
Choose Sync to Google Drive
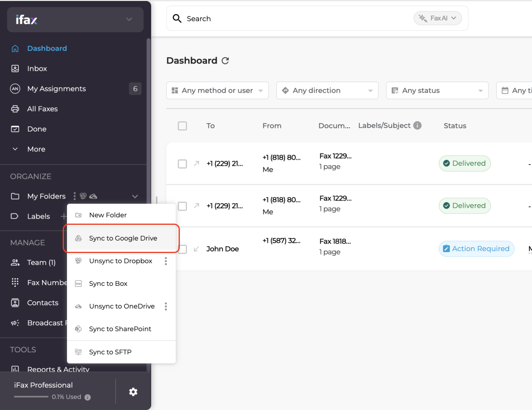coord(122,239)
